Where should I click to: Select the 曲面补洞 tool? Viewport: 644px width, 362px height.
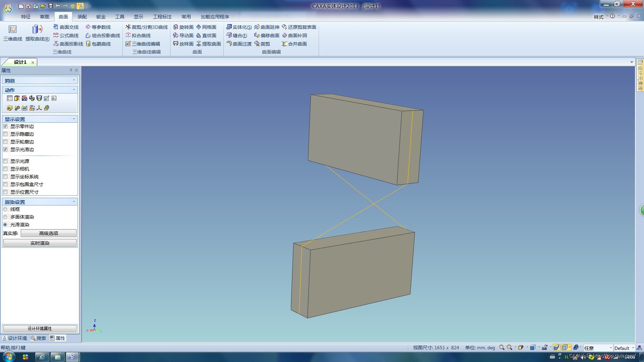[x=294, y=36]
